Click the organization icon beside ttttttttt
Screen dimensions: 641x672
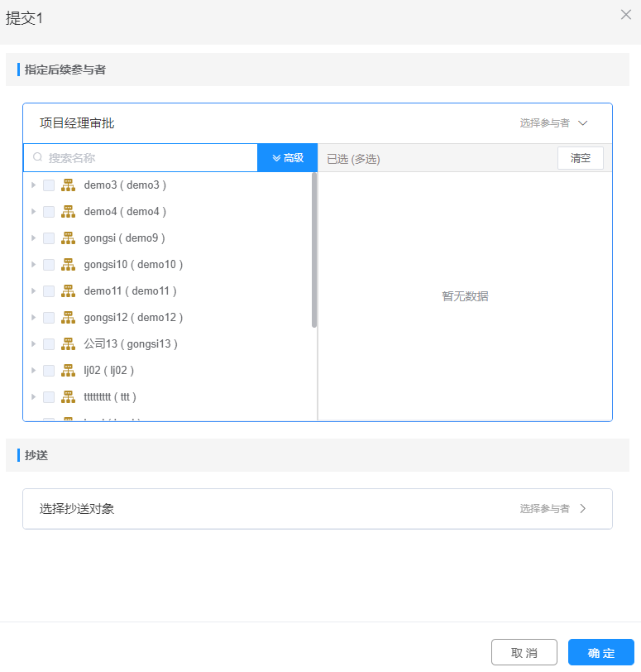68,397
